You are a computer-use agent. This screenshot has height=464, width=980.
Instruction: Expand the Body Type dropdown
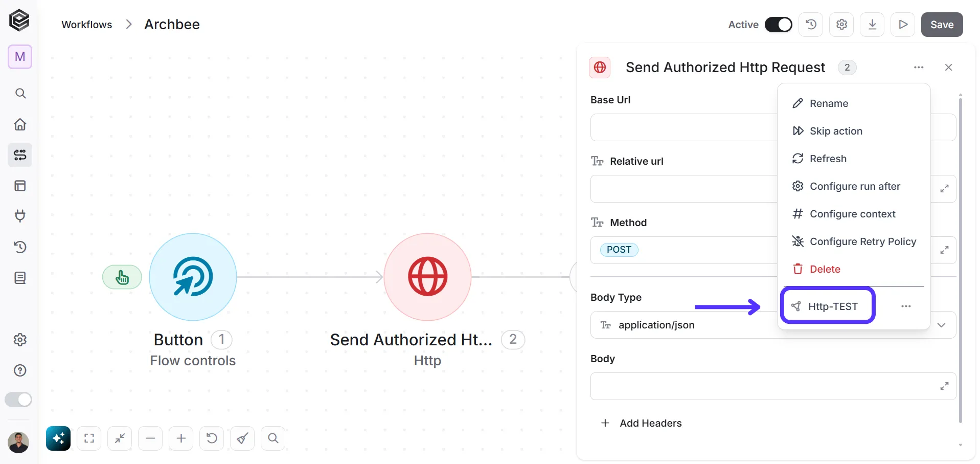(x=941, y=325)
